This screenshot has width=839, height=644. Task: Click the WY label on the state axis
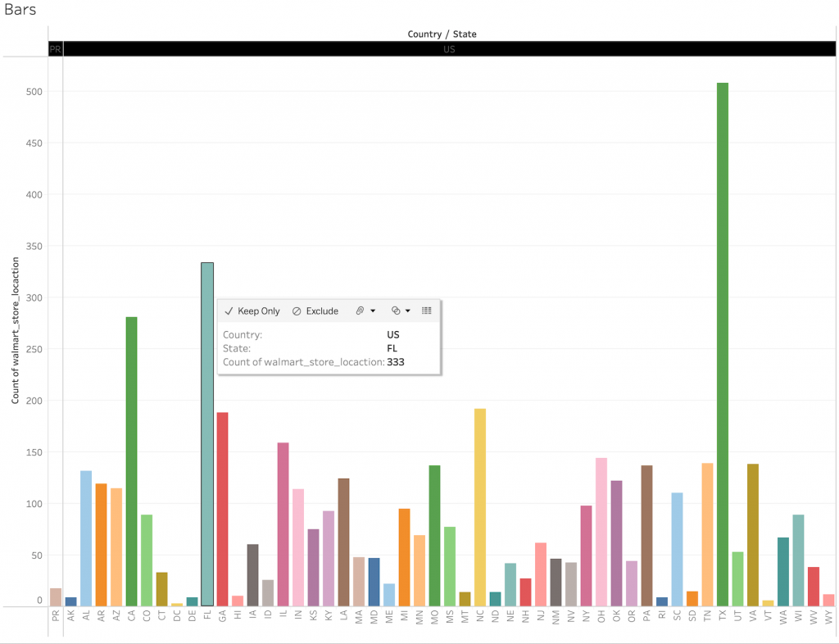tap(829, 615)
